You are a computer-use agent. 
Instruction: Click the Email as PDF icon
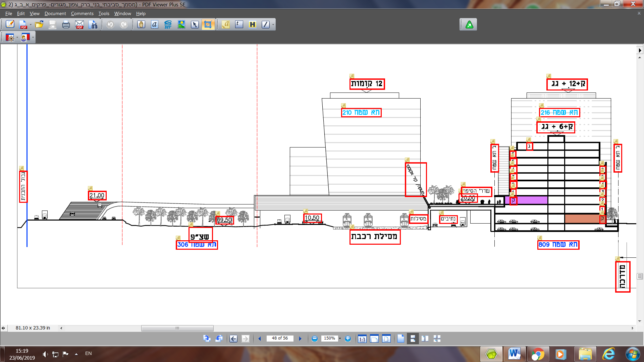[x=79, y=24]
